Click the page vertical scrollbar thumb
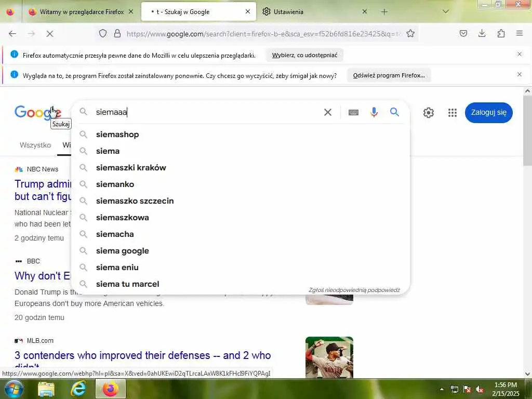Image resolution: width=532 pixels, height=399 pixels. (527, 131)
